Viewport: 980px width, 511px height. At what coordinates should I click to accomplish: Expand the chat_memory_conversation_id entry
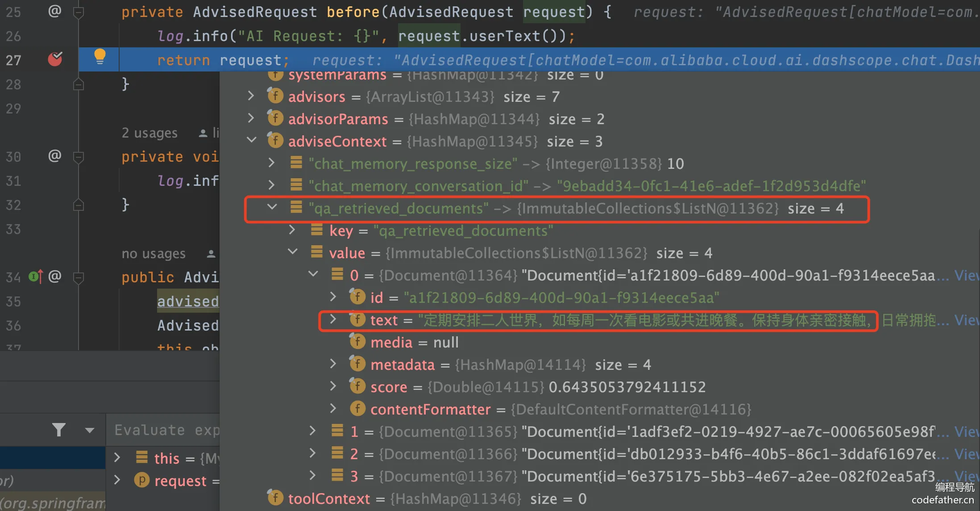point(271,185)
